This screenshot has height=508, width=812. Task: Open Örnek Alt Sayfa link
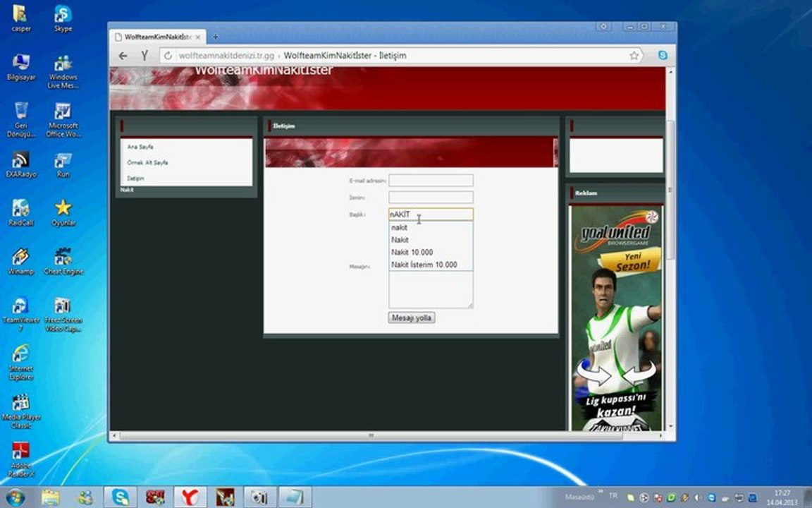(x=147, y=162)
